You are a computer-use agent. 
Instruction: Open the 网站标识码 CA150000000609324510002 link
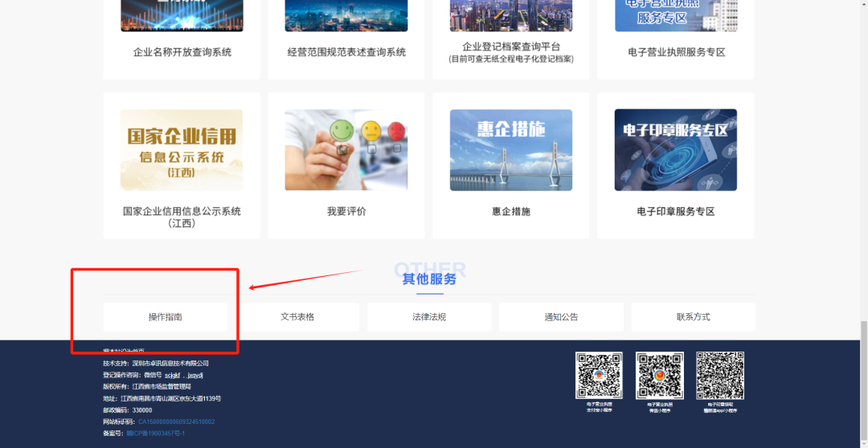[176, 422]
